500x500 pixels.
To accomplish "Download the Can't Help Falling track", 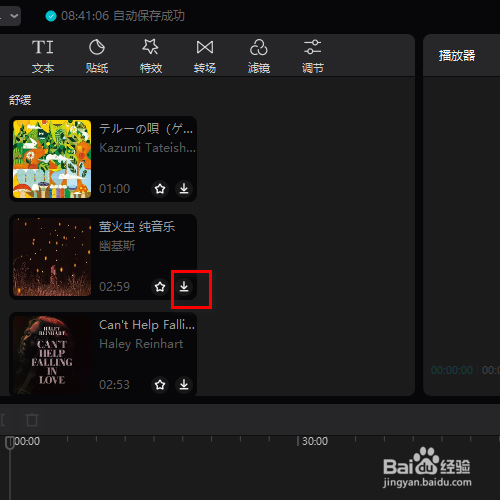I will coord(184,385).
